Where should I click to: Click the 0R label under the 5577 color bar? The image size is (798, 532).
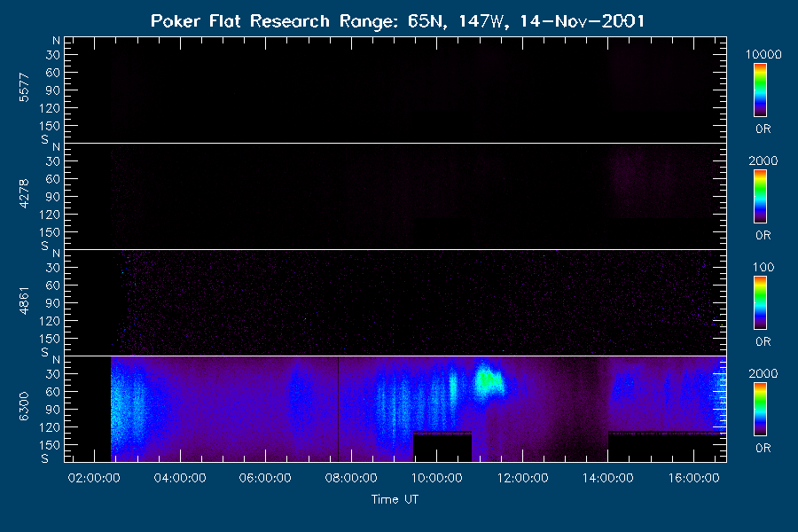(763, 129)
